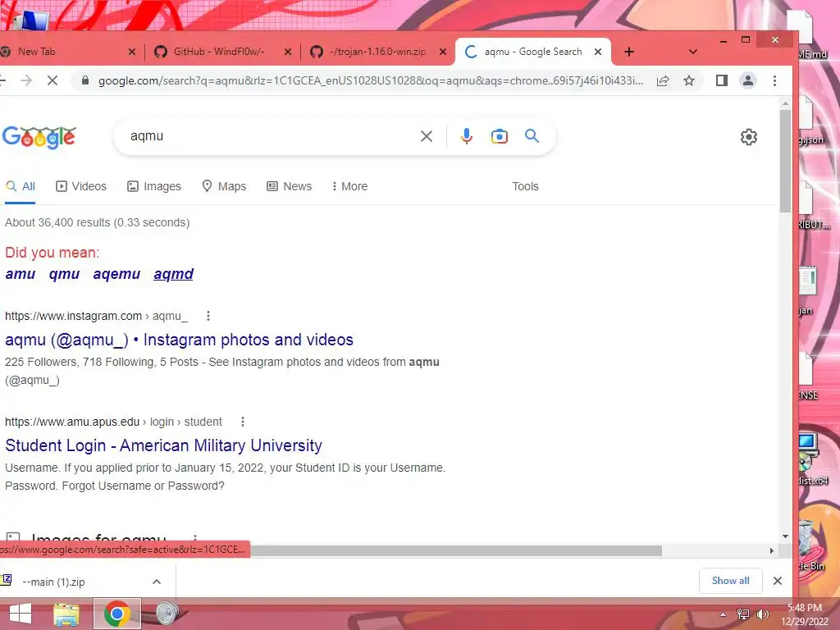
Task: Open the --main (1).zip download
Action: coord(53,582)
